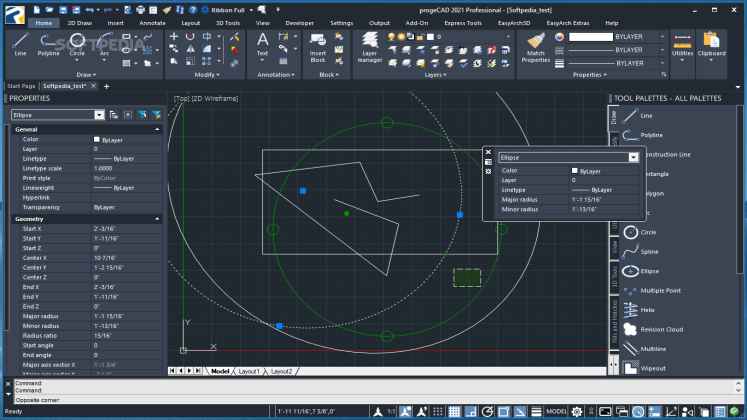This screenshot has width=747, height=420.
Task: Select the Line tool in the ribbon
Action: [20, 44]
